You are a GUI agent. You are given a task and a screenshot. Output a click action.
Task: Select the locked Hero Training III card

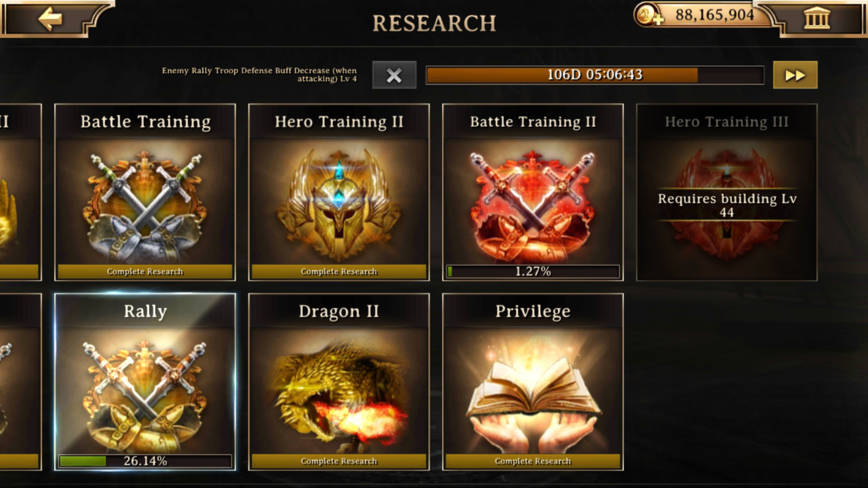(726, 192)
